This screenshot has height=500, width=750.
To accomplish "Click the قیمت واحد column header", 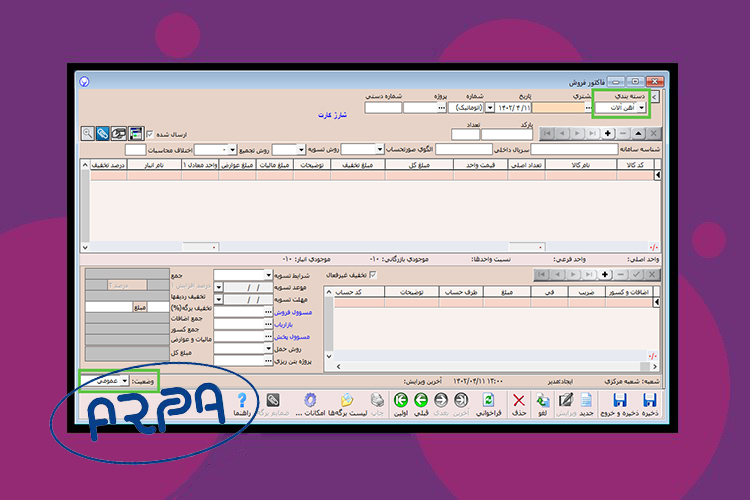I will [x=481, y=165].
